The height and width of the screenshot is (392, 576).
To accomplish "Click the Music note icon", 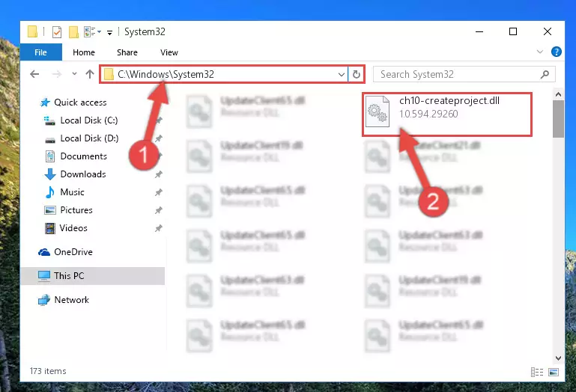I will pyautogui.click(x=50, y=192).
